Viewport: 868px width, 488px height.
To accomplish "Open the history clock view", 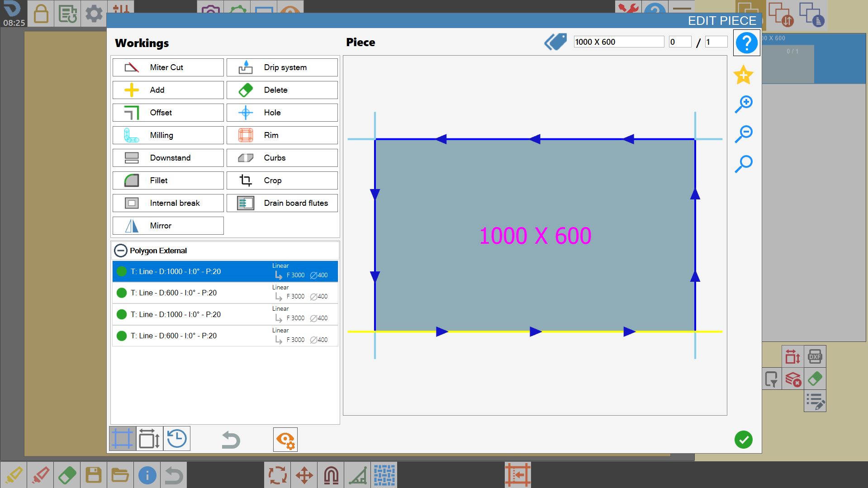I will click(177, 439).
